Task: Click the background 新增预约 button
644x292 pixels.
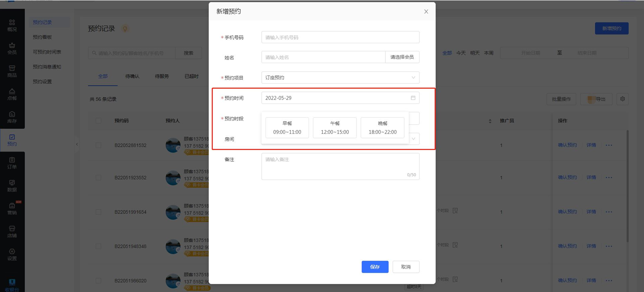Action: pyautogui.click(x=612, y=28)
